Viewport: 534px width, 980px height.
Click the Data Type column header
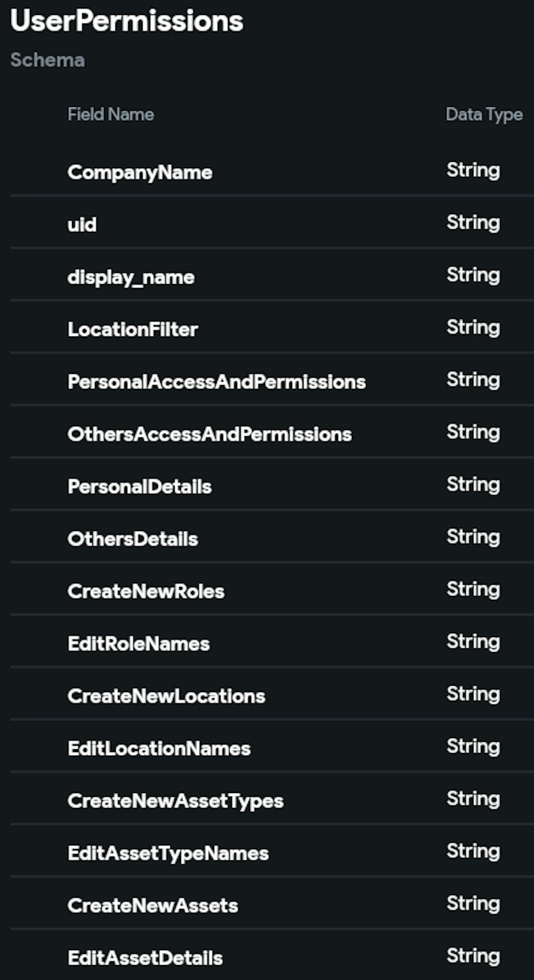(x=484, y=114)
